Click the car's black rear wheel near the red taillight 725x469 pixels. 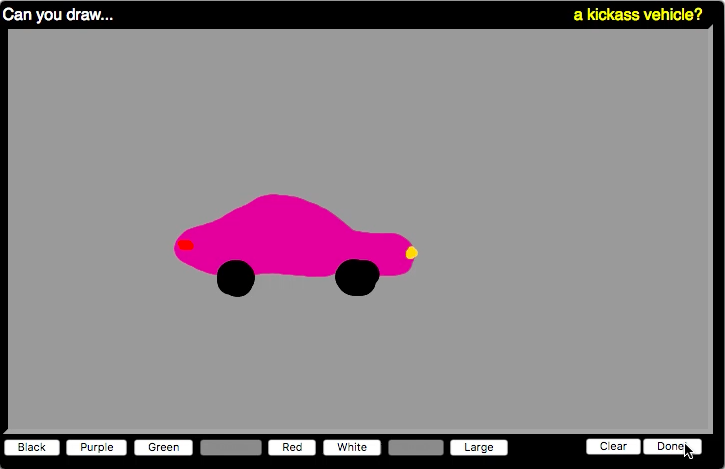[x=236, y=278]
